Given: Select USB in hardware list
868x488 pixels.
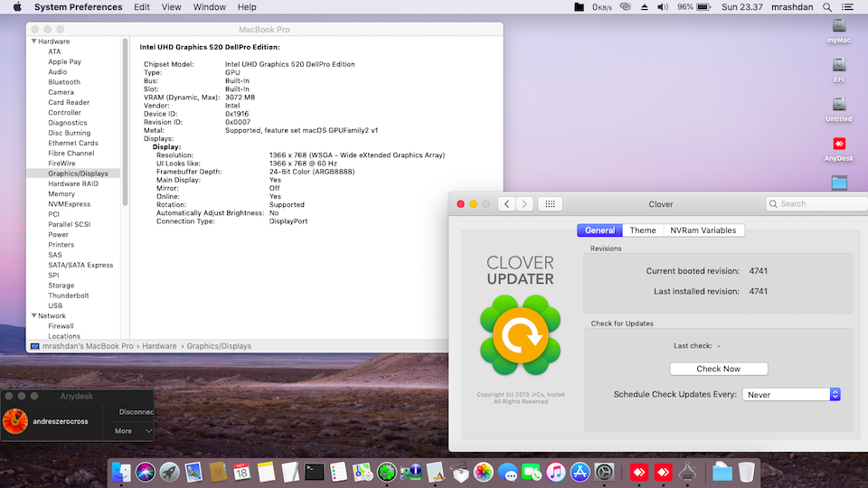Looking at the screenshot, I should pyautogui.click(x=55, y=305).
